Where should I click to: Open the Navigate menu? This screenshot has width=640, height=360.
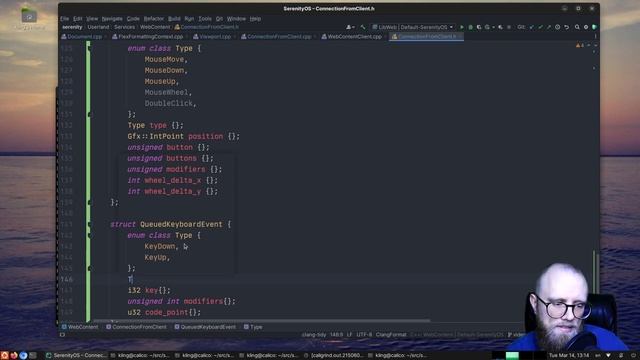pyautogui.click(x=112, y=19)
